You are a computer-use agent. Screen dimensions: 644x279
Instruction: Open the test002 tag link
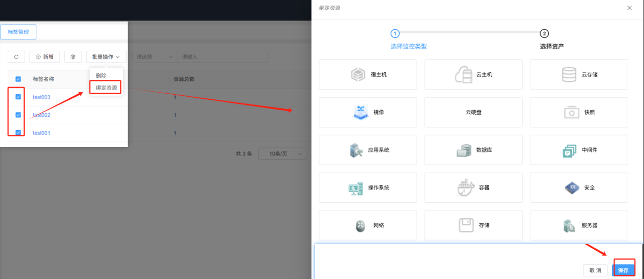pos(41,115)
